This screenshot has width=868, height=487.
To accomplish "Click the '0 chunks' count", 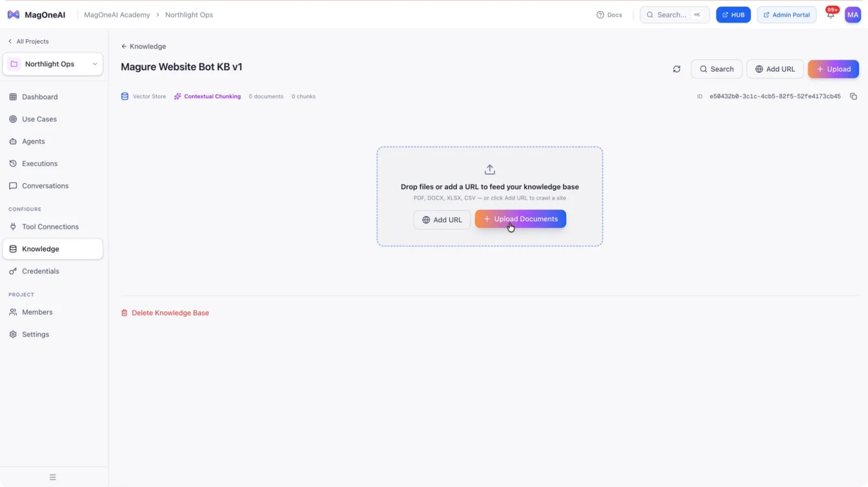I will [x=303, y=97].
